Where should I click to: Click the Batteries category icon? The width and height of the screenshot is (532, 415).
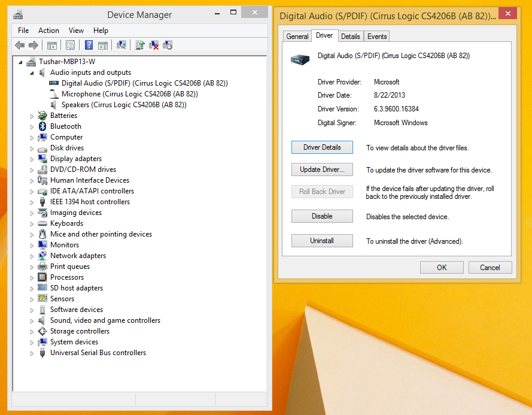click(42, 116)
